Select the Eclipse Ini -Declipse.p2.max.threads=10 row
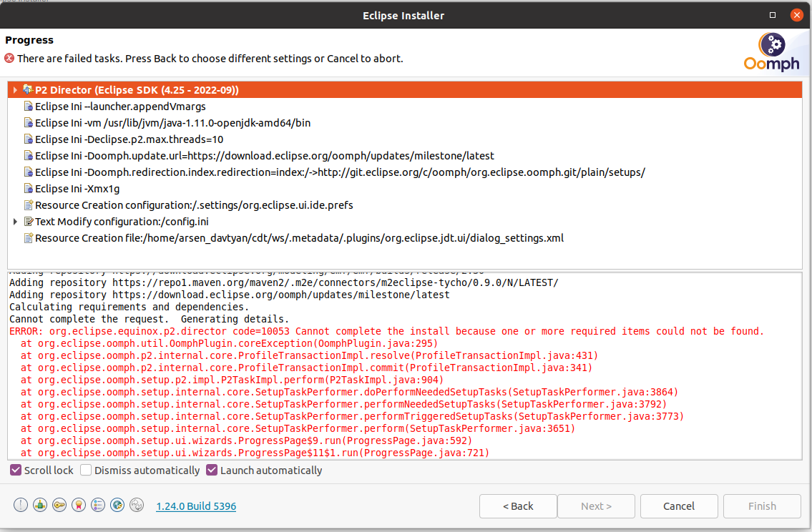 point(405,139)
